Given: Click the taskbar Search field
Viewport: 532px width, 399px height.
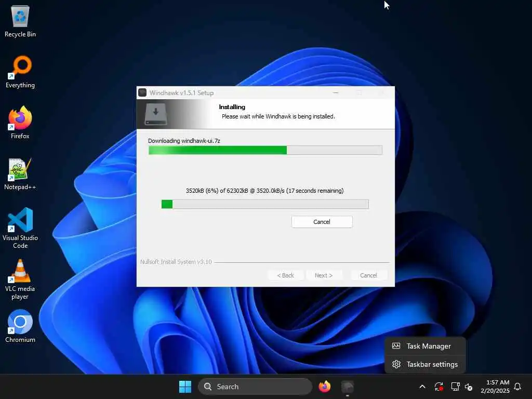Looking at the screenshot, I should 255,387.
